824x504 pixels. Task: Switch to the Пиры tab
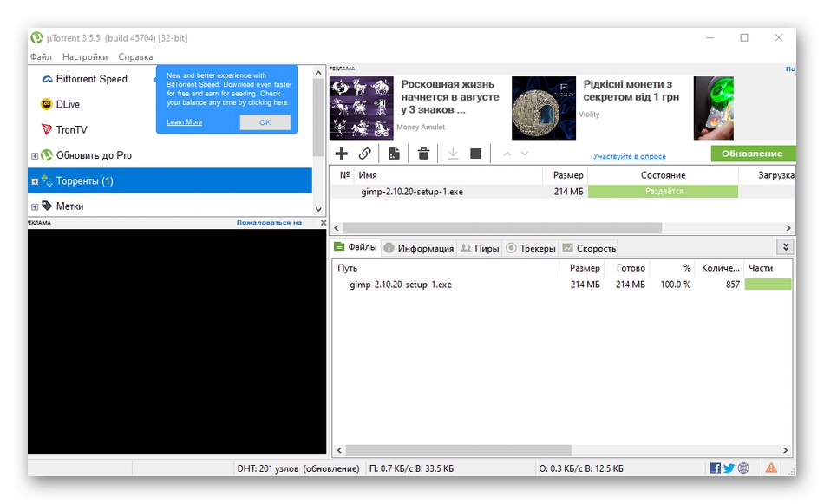[x=480, y=248]
